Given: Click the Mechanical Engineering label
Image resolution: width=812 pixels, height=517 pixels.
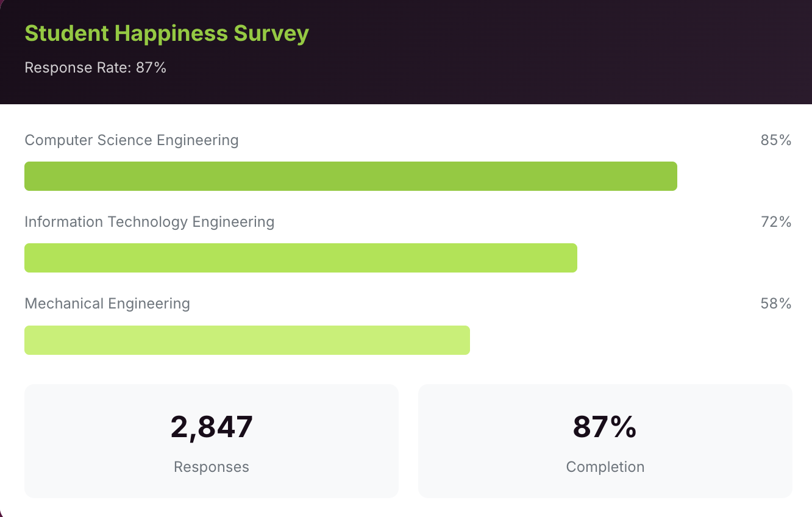Looking at the screenshot, I should [x=107, y=303].
